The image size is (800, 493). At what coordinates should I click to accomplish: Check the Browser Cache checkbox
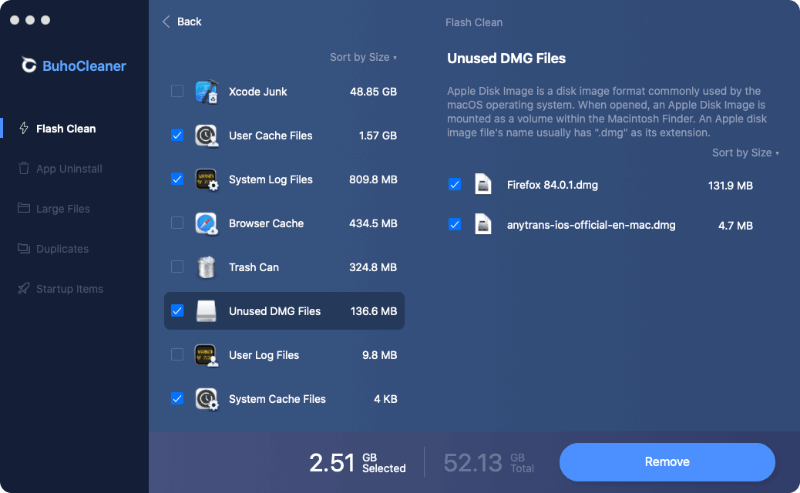point(177,223)
